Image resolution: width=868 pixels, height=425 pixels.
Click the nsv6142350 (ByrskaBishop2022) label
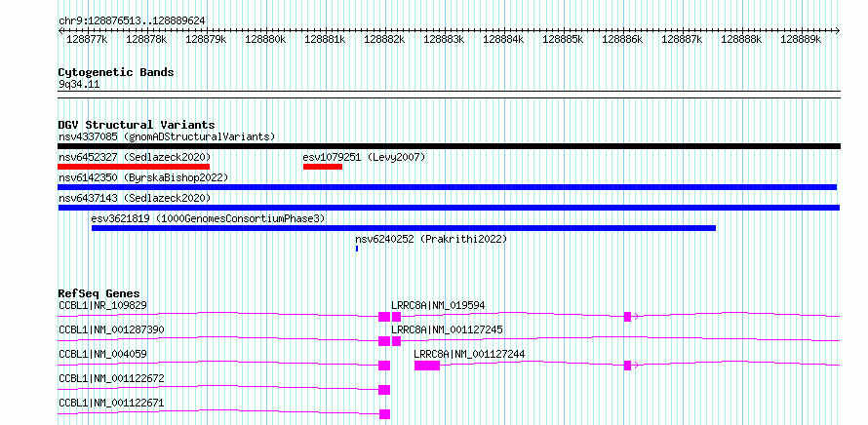[x=143, y=177]
